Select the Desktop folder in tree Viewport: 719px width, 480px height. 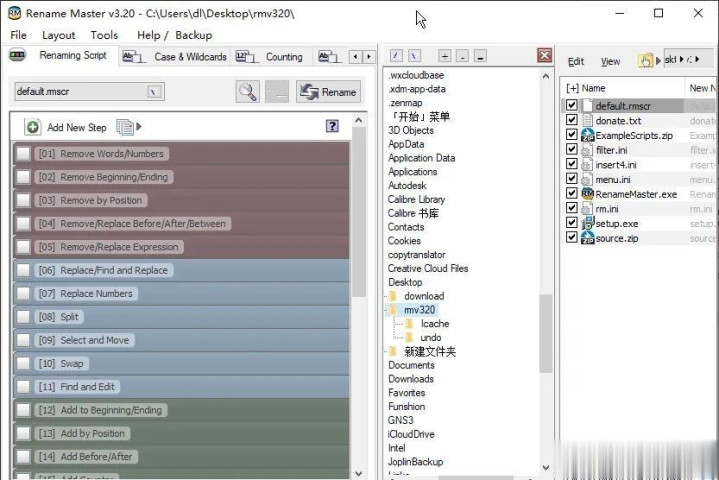tap(405, 283)
